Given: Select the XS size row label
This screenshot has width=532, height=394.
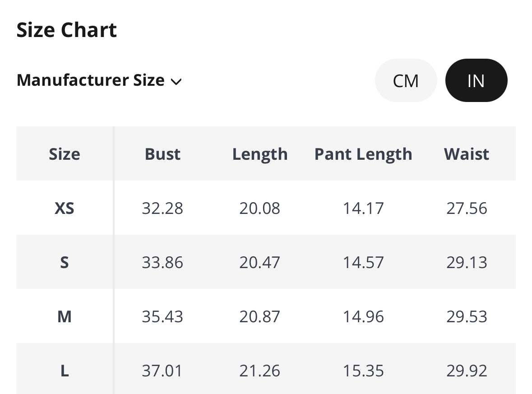Looking at the screenshot, I should (x=65, y=208).
